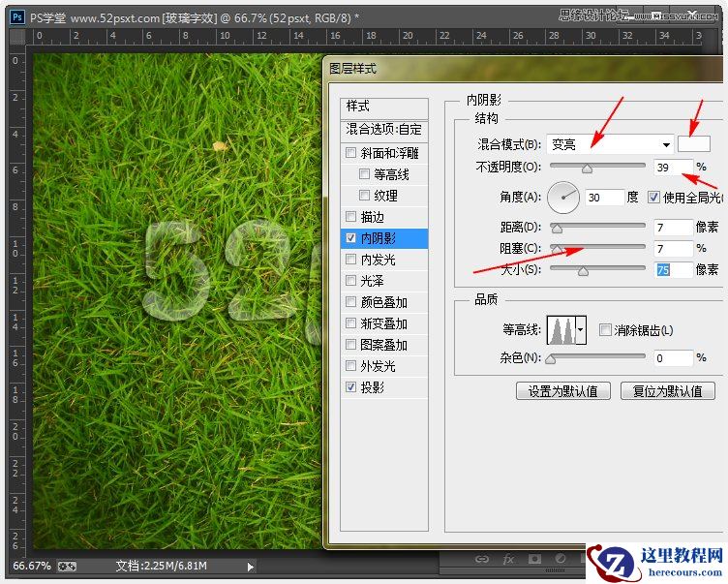Click the 杂色 noise slider handle
This screenshot has height=584, width=728.
[551, 359]
